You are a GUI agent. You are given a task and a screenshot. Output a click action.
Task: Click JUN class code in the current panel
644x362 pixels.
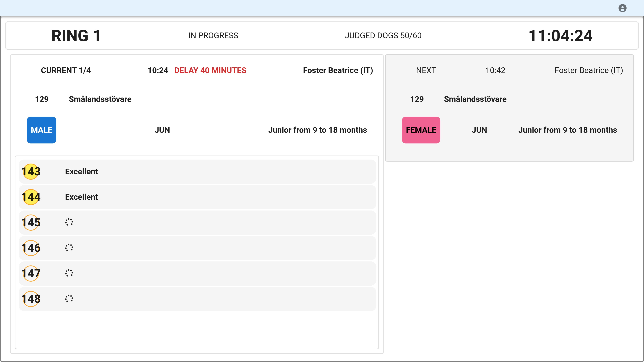tap(162, 130)
